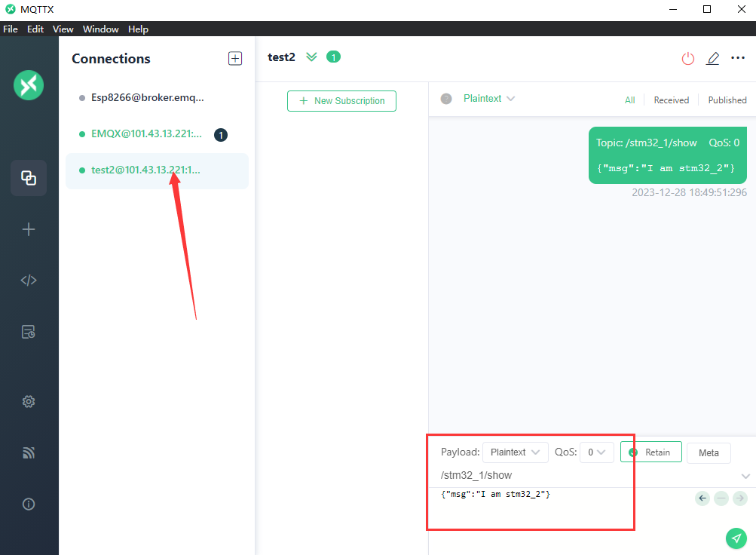Add new connection from Connections header plus
The width and height of the screenshot is (756, 555).
point(235,58)
